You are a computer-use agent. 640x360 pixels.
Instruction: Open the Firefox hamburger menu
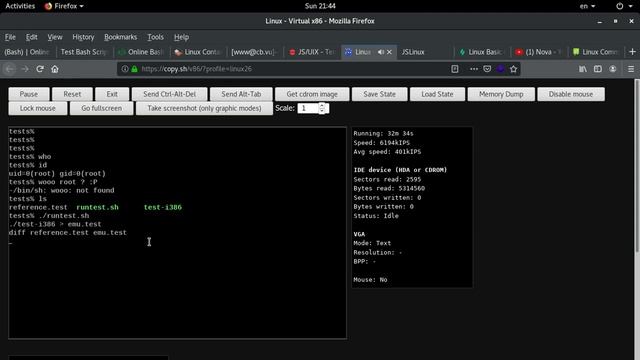pos(631,69)
